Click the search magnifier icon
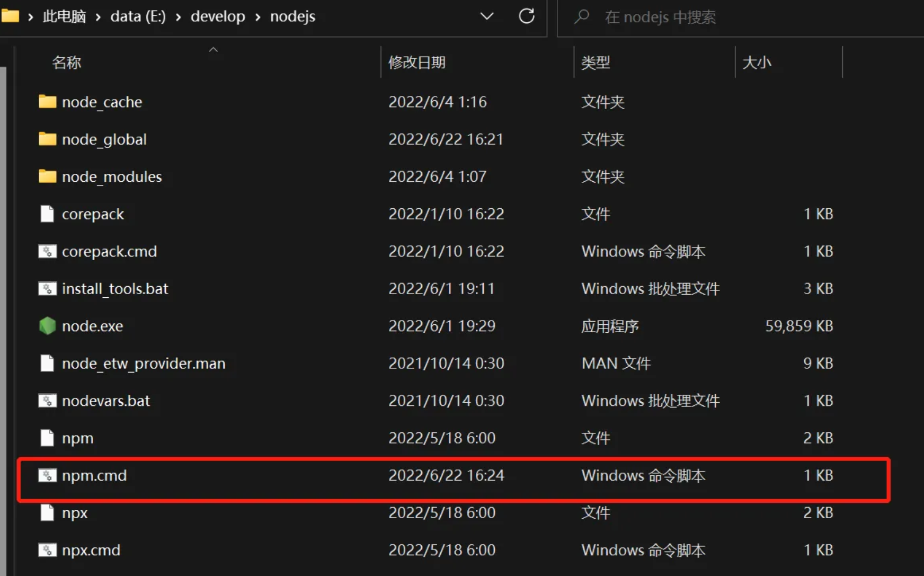 click(x=581, y=17)
